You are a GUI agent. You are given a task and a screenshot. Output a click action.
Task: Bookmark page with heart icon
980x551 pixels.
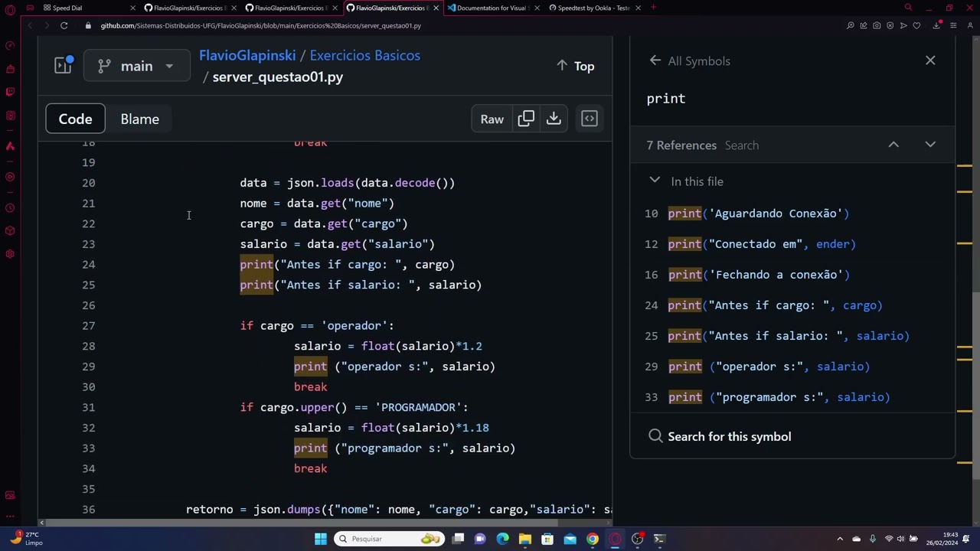pos(916,25)
